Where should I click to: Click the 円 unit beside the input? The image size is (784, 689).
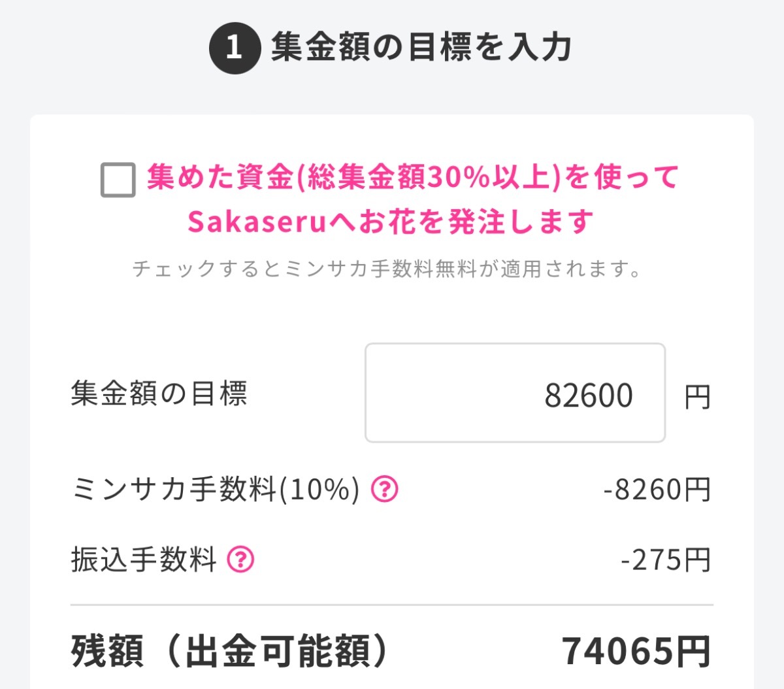click(x=697, y=397)
